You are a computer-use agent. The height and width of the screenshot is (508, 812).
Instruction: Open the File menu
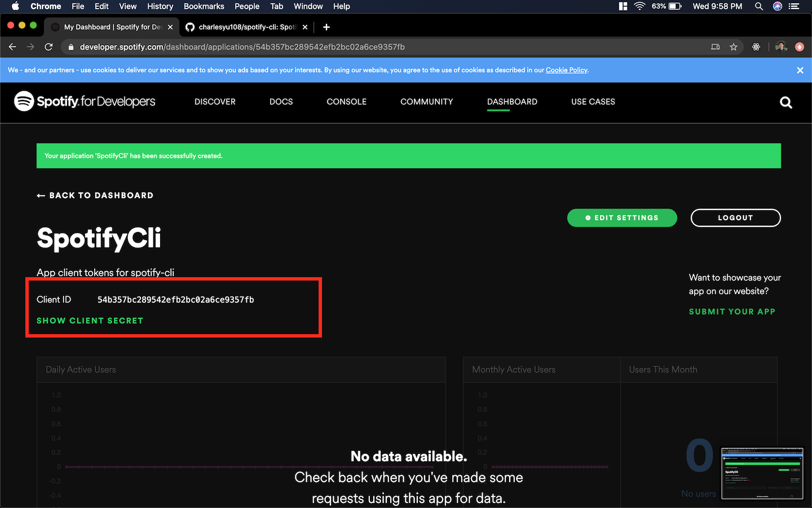pyautogui.click(x=78, y=6)
